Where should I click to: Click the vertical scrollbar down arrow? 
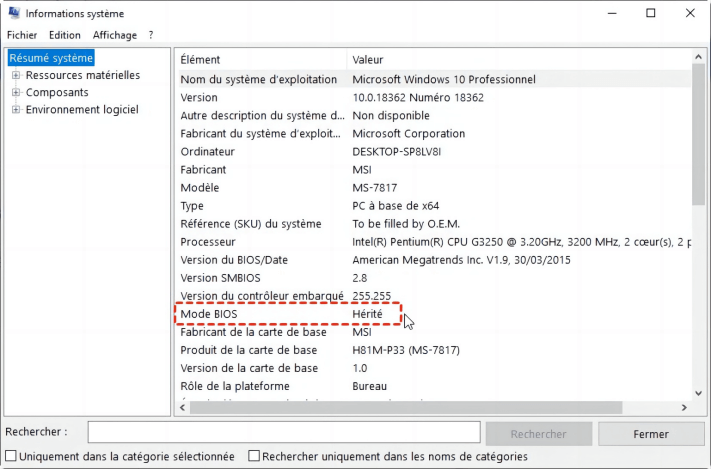point(698,389)
